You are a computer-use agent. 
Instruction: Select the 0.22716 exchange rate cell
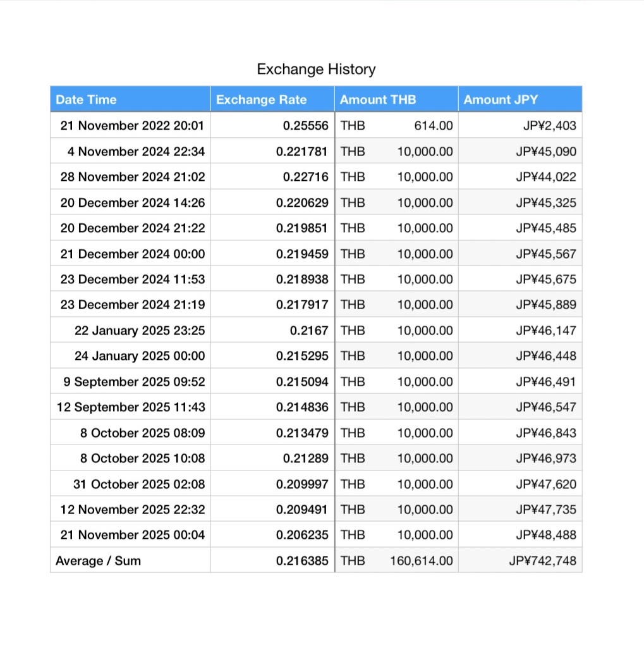272,176
